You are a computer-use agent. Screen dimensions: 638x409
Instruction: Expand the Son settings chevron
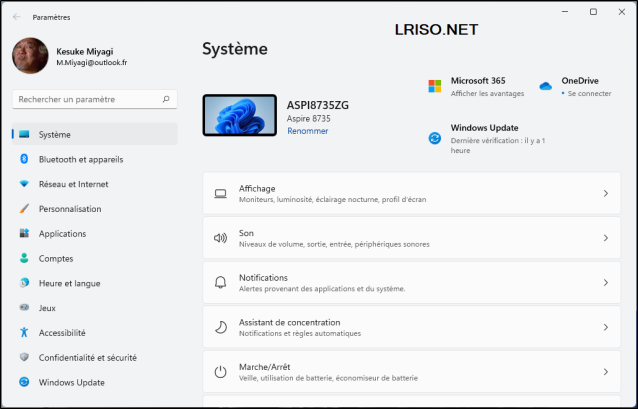tap(606, 238)
